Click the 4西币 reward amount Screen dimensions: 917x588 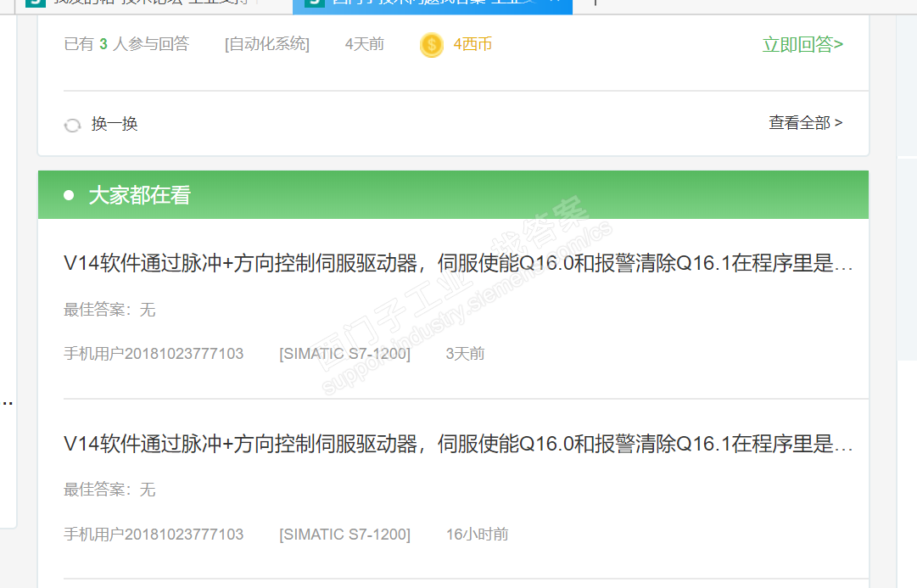(472, 44)
